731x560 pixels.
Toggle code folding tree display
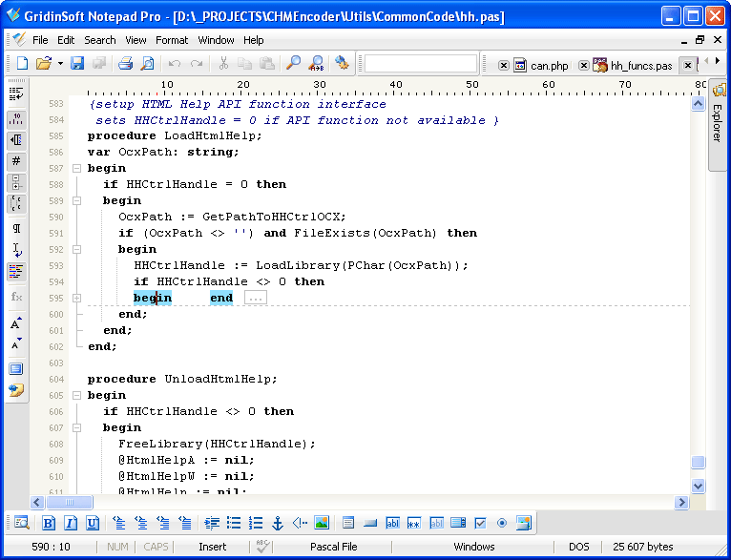click(x=16, y=182)
